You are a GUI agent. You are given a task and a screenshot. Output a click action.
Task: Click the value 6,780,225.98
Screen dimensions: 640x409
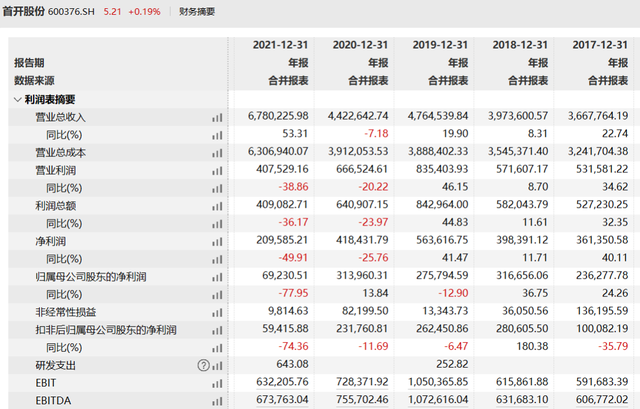(278, 116)
